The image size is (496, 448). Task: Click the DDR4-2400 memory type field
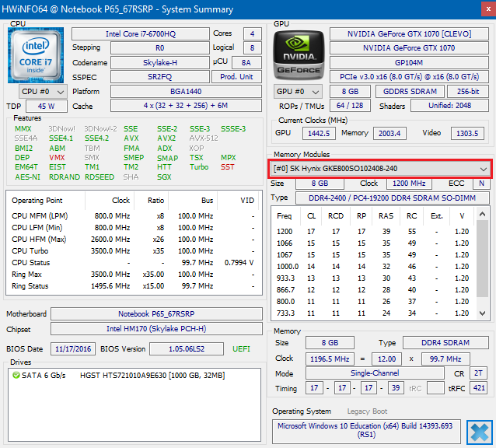pyautogui.click(x=393, y=198)
